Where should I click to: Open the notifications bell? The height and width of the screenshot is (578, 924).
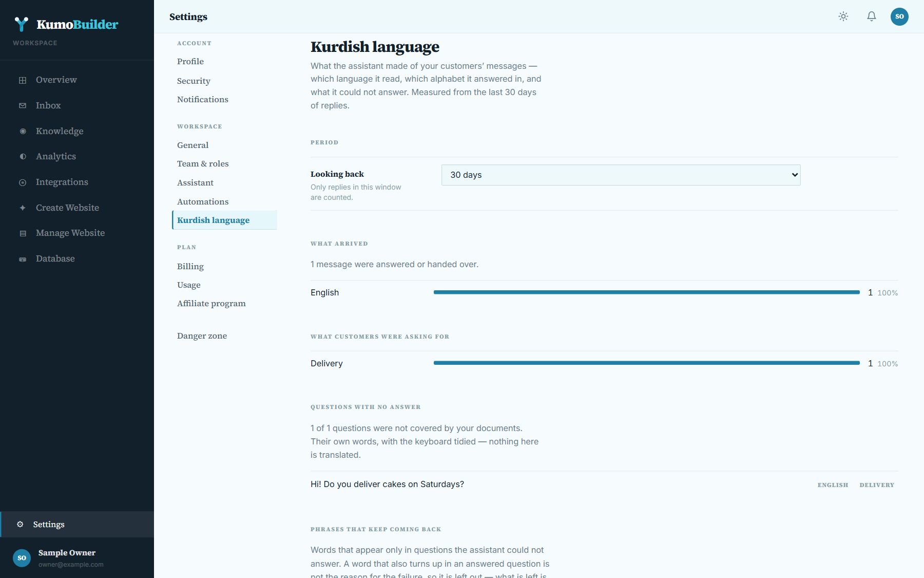coord(872,16)
